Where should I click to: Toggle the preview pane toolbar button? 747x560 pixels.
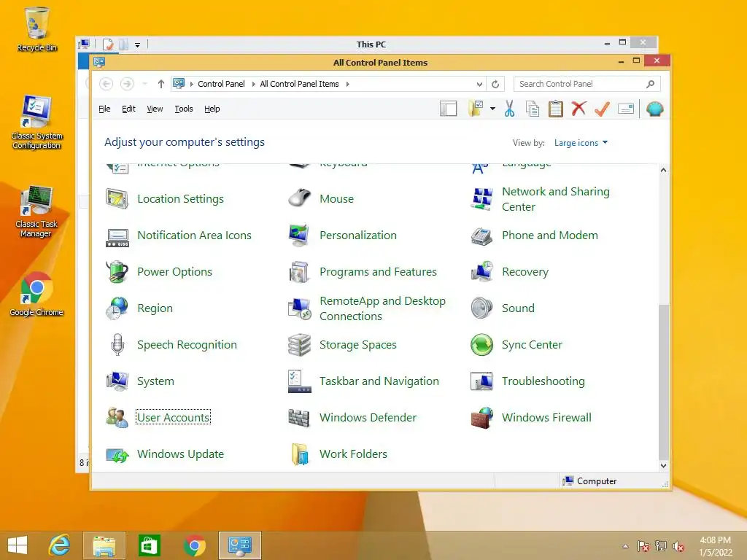[x=449, y=109]
